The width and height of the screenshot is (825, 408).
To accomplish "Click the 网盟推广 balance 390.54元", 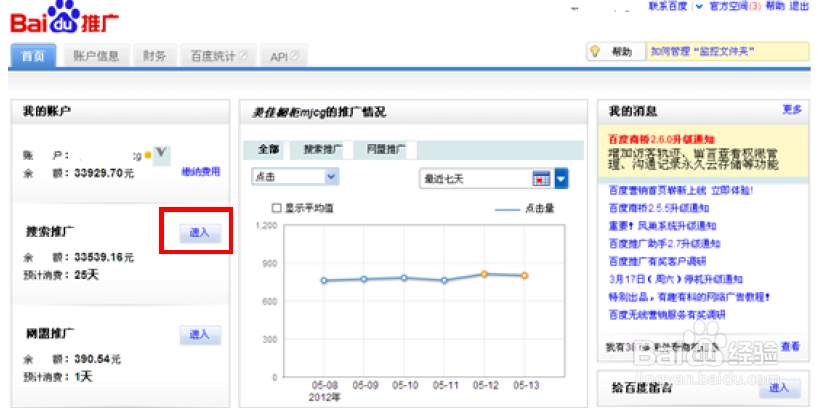I will 98,360.
